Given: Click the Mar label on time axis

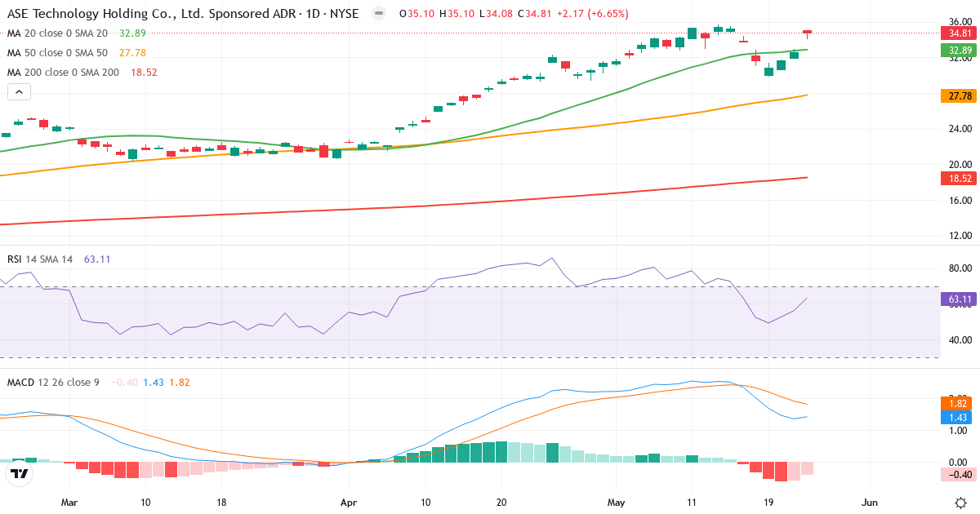Looking at the screenshot, I should click(69, 503).
